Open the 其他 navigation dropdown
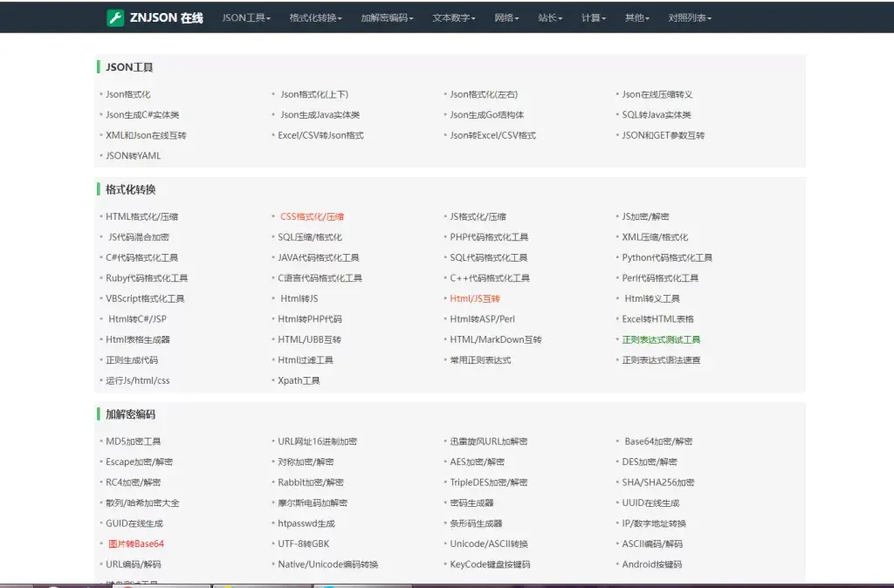The width and height of the screenshot is (894, 588). click(x=636, y=17)
